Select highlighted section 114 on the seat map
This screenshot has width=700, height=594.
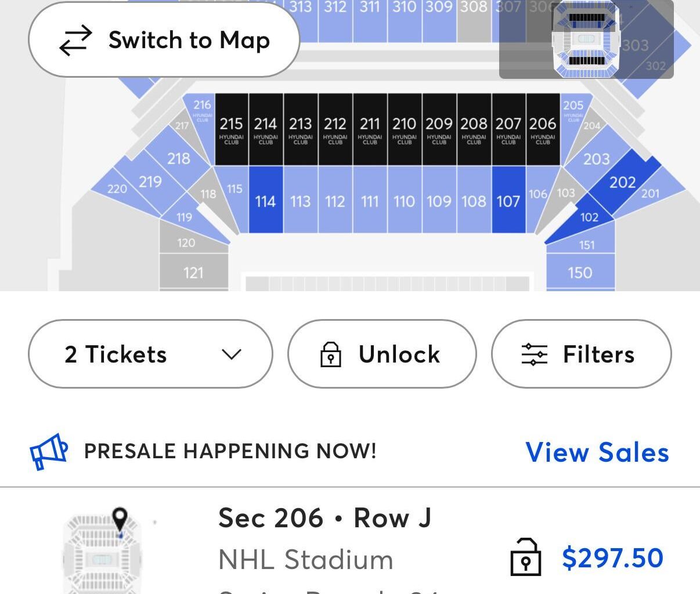pos(265,201)
